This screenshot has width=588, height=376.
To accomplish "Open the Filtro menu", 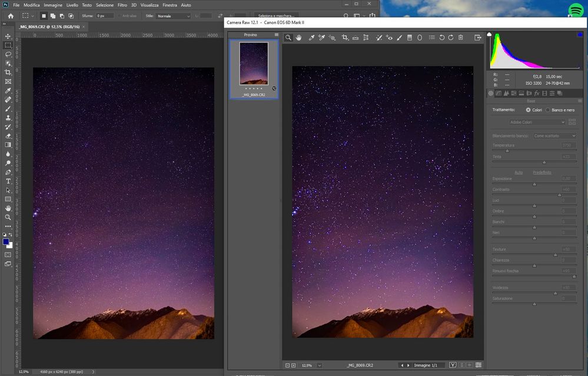I will [x=122, y=5].
